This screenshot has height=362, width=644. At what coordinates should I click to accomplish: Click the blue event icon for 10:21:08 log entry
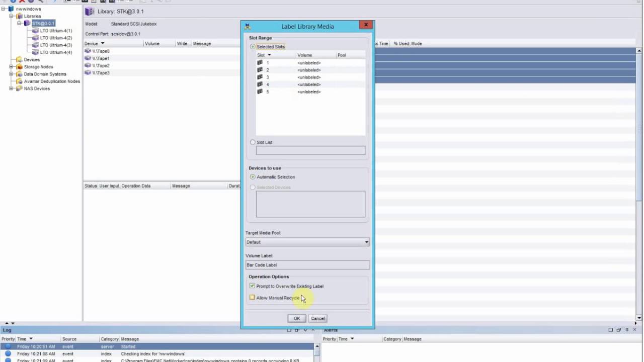(x=8, y=353)
